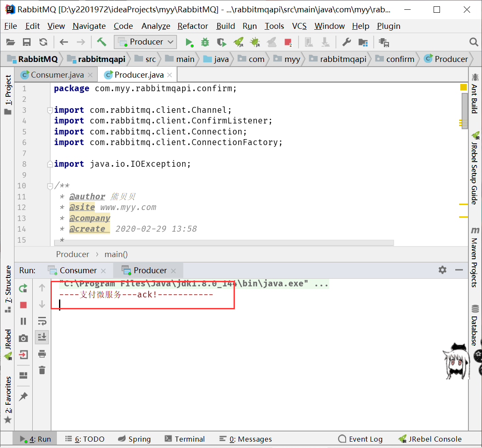The height and width of the screenshot is (448, 482).
Task: Close the Consumer run tab
Action: [x=103, y=271]
